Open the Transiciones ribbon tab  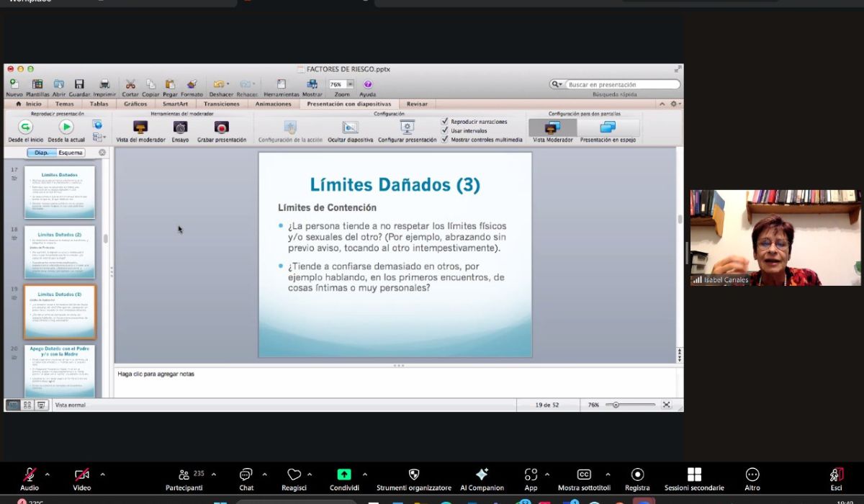[221, 104]
